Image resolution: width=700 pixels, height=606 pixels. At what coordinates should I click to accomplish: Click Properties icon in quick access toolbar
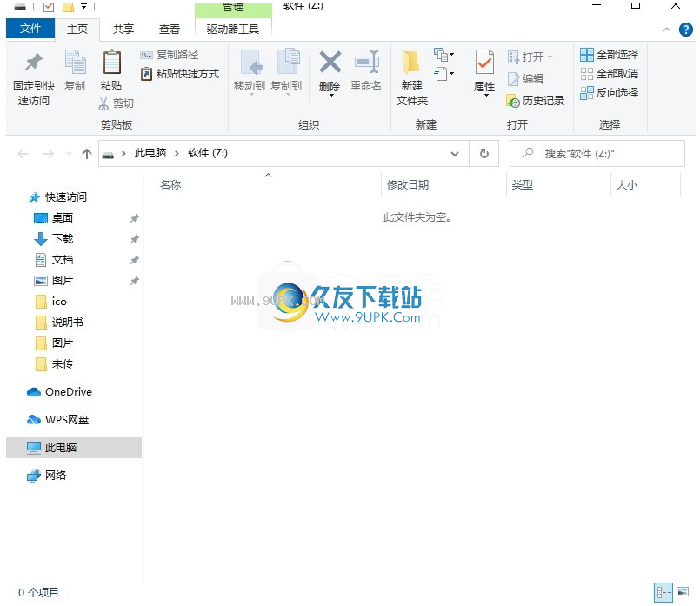49,6
